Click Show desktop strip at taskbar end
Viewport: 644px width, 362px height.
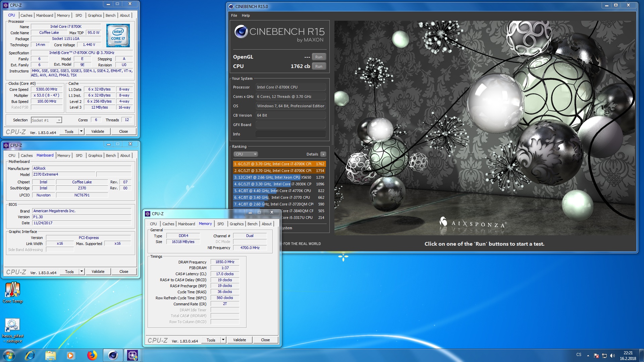pyautogui.click(x=642, y=355)
